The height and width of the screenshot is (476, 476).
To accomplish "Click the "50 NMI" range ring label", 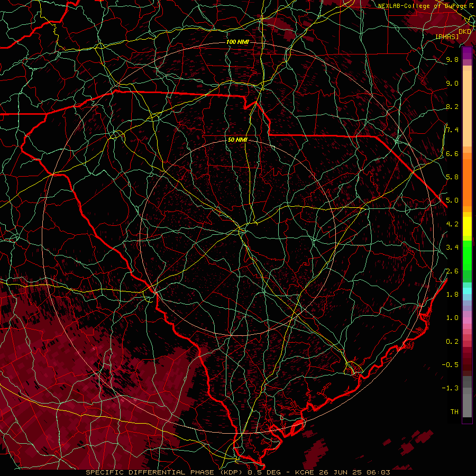I will pyautogui.click(x=237, y=140).
